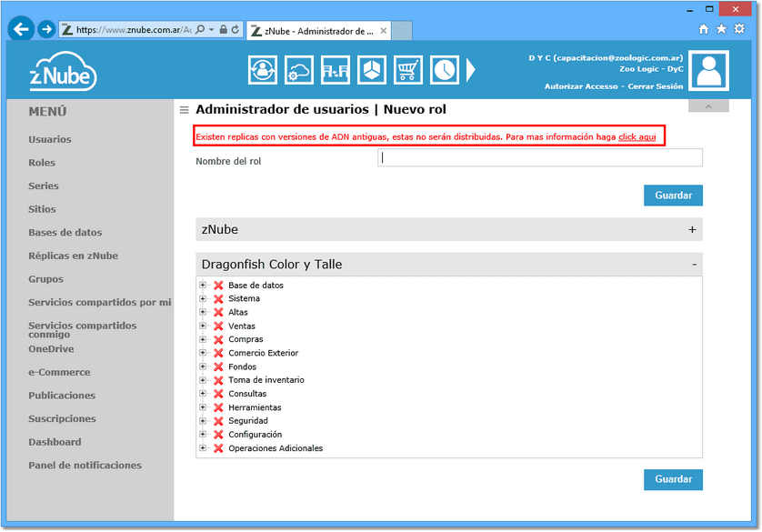Toggle the hamburger menu icon beside the title
Viewport: 762px width, 532px height.
tap(185, 110)
